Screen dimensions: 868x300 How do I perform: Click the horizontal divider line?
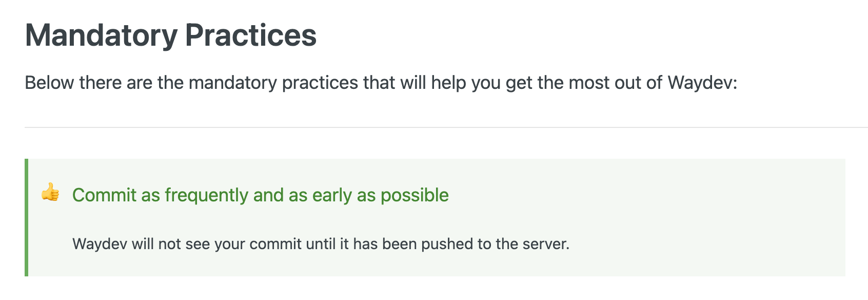(446, 127)
